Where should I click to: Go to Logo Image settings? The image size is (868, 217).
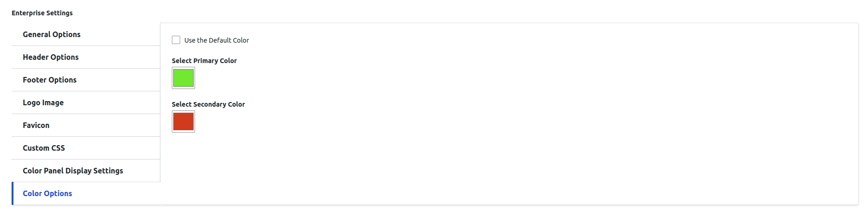[43, 102]
